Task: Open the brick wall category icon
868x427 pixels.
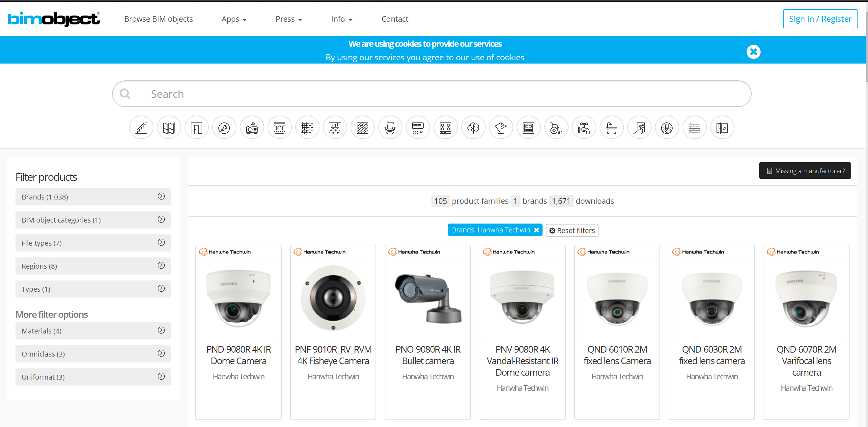Action: point(694,128)
